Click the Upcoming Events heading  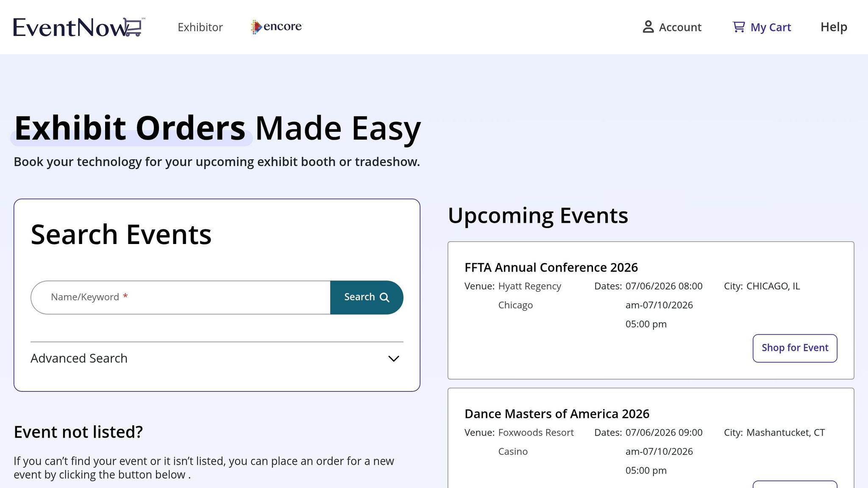click(538, 216)
